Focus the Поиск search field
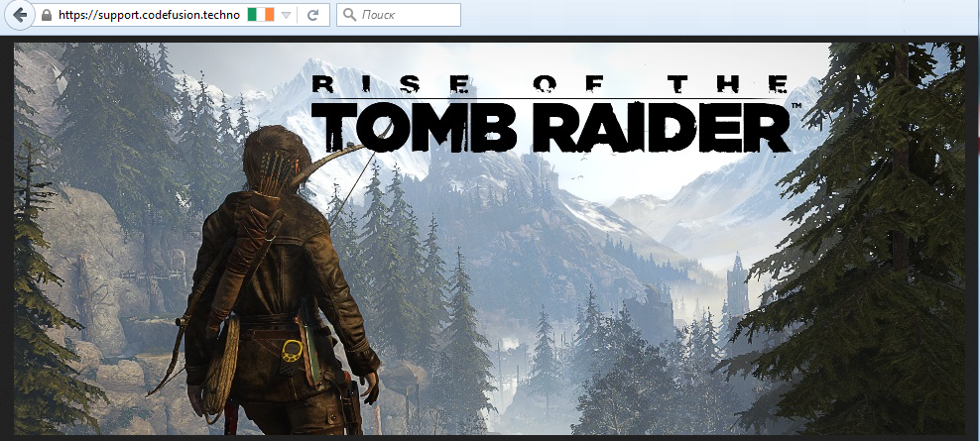980x441 pixels. coord(399,15)
